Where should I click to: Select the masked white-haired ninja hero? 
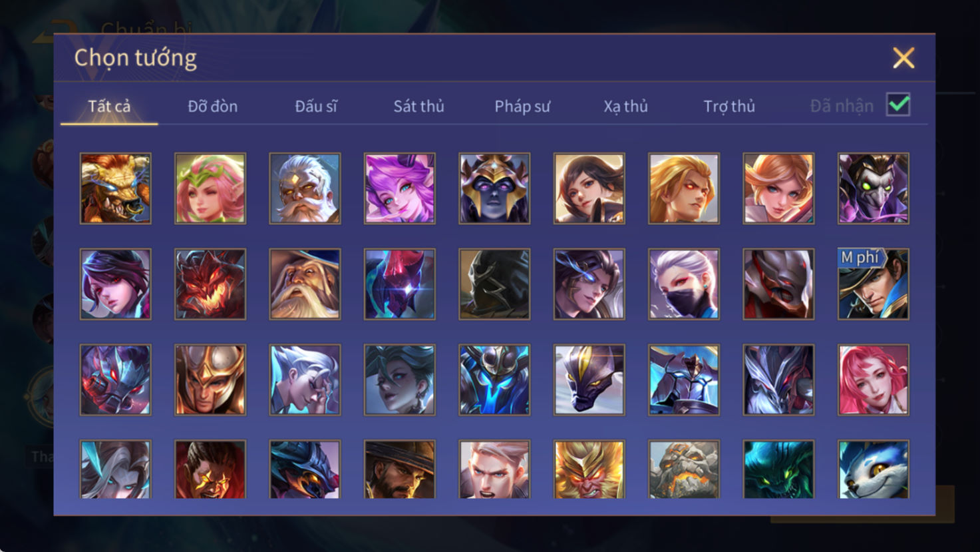[x=684, y=284]
